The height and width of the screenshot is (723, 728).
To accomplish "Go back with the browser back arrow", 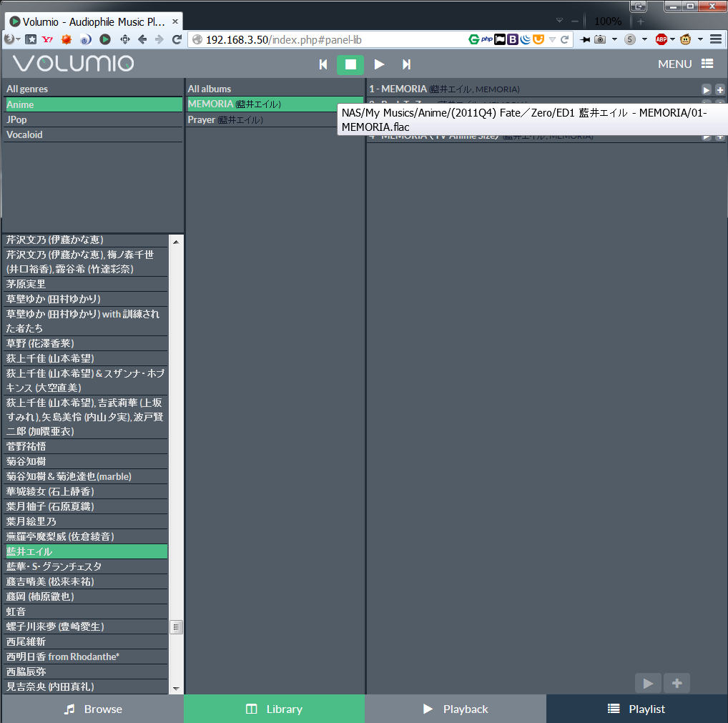I will coord(142,39).
